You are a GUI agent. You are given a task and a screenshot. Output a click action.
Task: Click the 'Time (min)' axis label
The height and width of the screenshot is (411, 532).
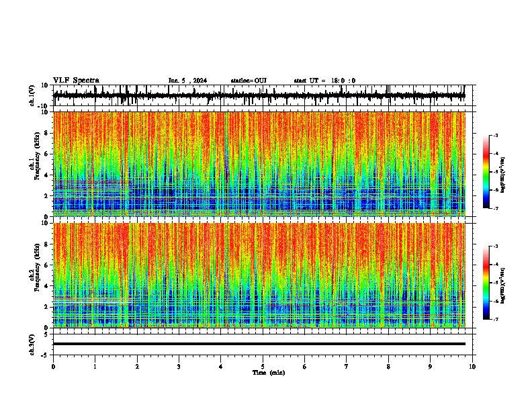[269, 373]
